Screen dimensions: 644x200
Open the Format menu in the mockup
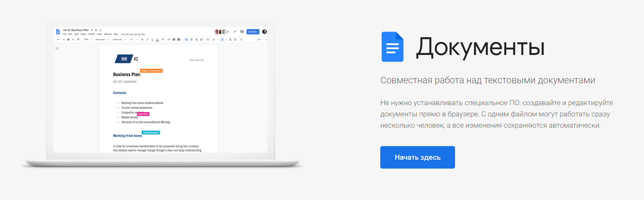91,34
